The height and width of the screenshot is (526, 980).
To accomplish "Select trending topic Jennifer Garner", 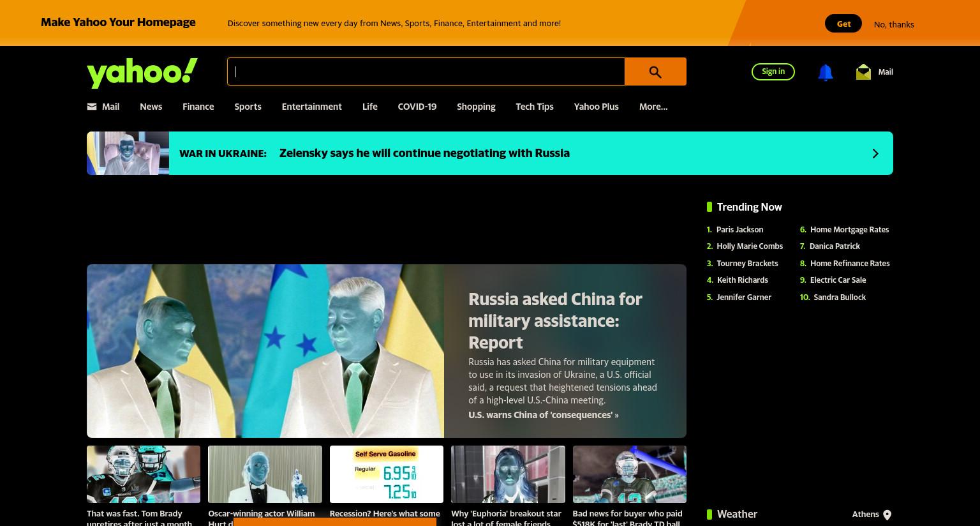I will [x=744, y=297].
